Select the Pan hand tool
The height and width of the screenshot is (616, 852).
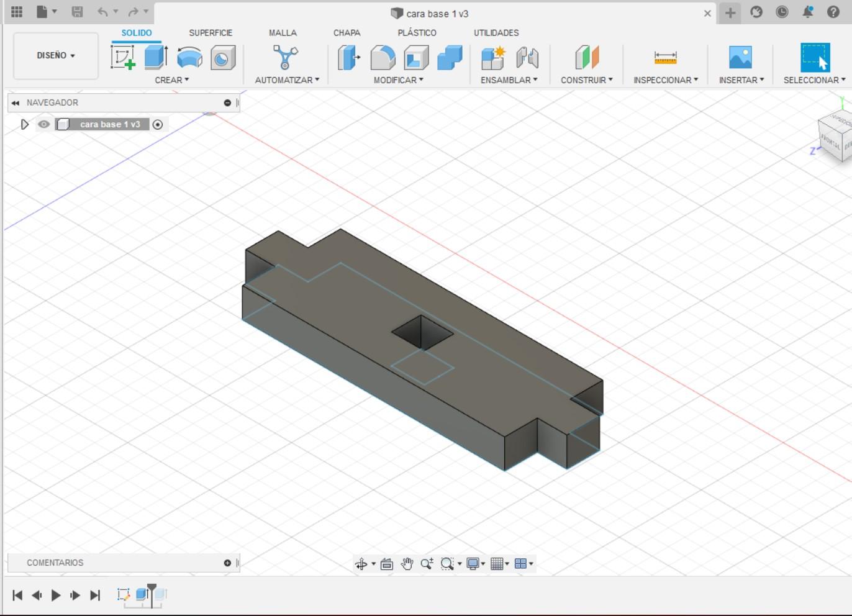[x=407, y=564]
